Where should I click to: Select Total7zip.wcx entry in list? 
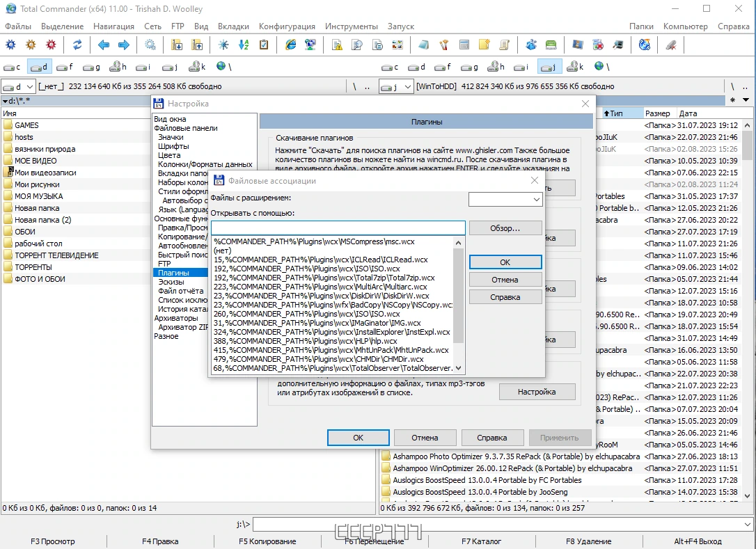coord(333,278)
